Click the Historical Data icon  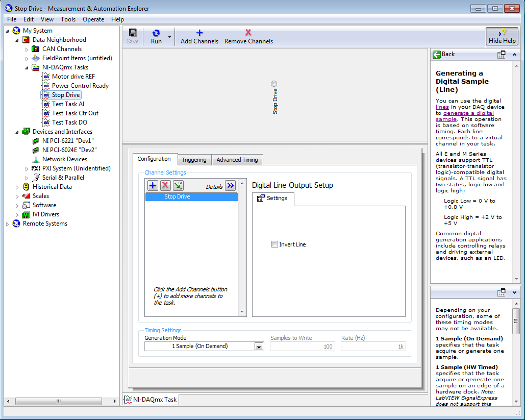pos(26,187)
